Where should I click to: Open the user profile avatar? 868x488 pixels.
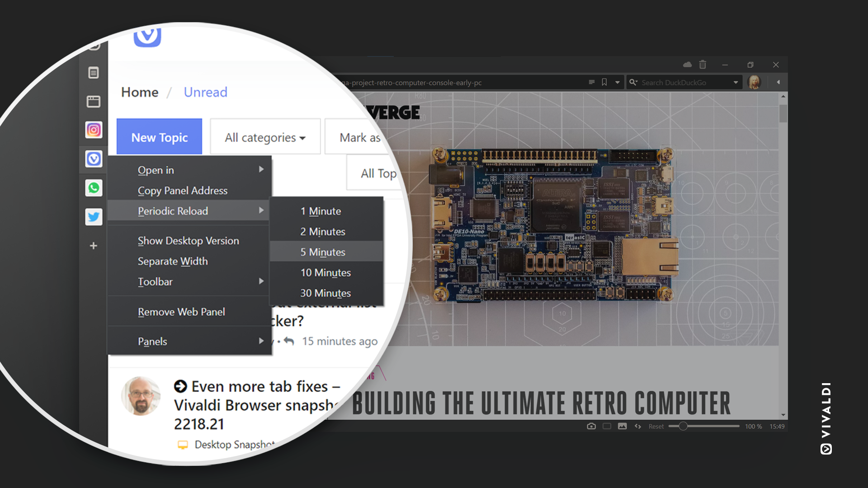click(754, 82)
